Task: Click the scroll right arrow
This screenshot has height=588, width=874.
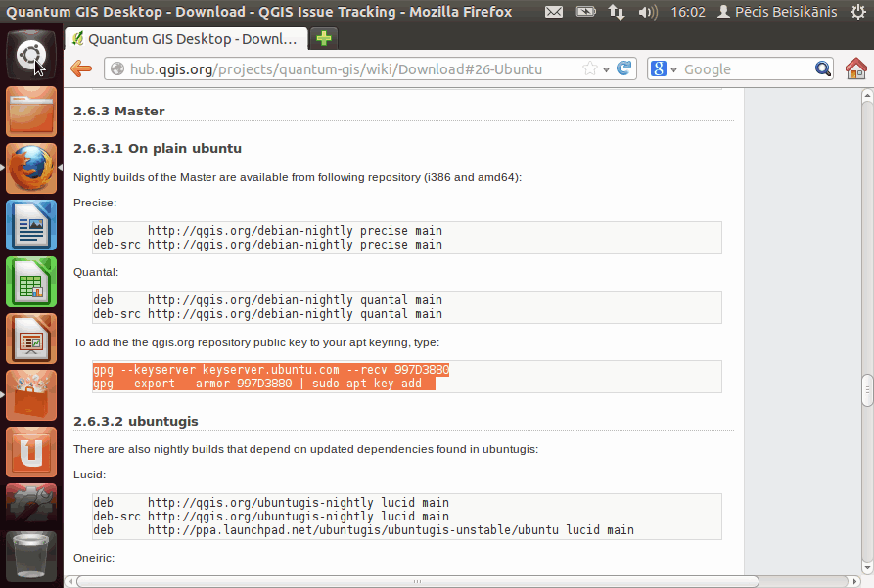Action: click(855, 581)
